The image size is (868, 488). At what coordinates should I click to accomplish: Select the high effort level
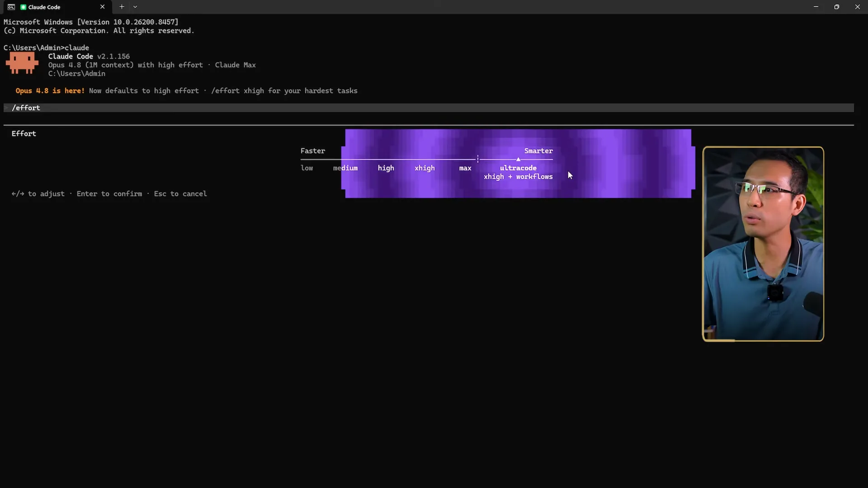coord(386,168)
